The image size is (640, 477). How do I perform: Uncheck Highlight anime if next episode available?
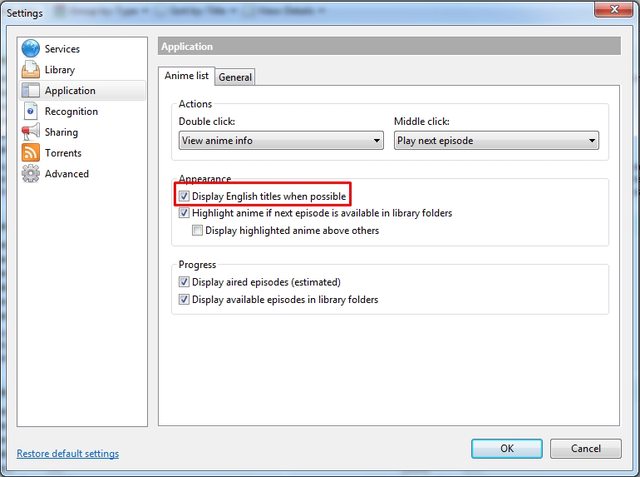click(x=184, y=213)
